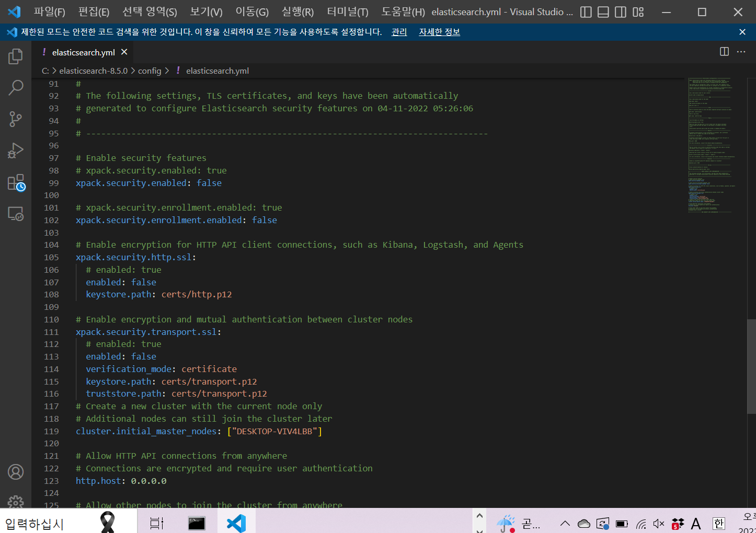Click the OneDrive cloud tray icon
Image resolution: width=756 pixels, height=533 pixels.
tap(584, 523)
